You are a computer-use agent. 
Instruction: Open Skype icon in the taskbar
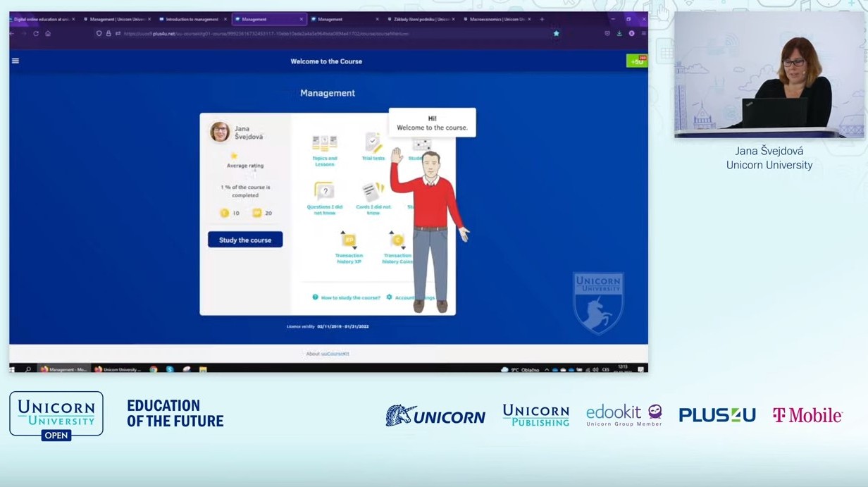[170, 369]
